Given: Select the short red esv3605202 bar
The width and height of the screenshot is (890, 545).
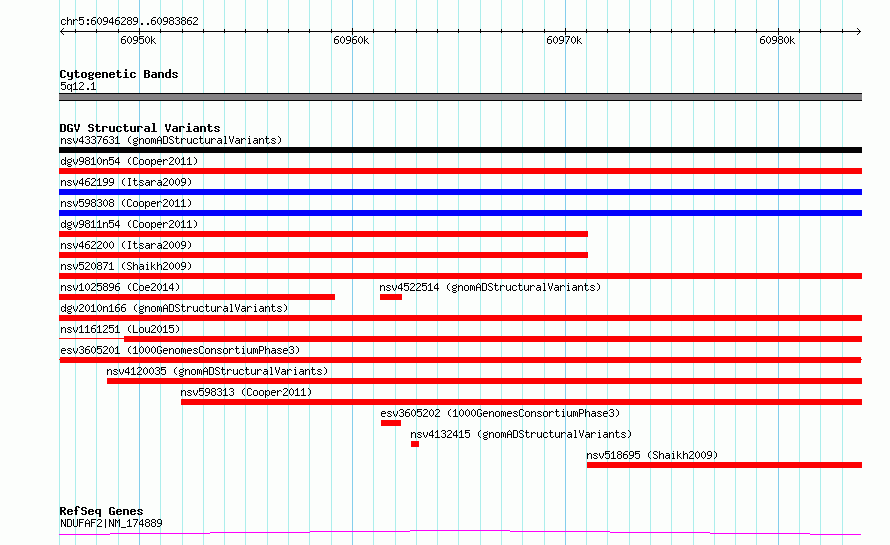Looking at the screenshot, I should click(x=391, y=423).
